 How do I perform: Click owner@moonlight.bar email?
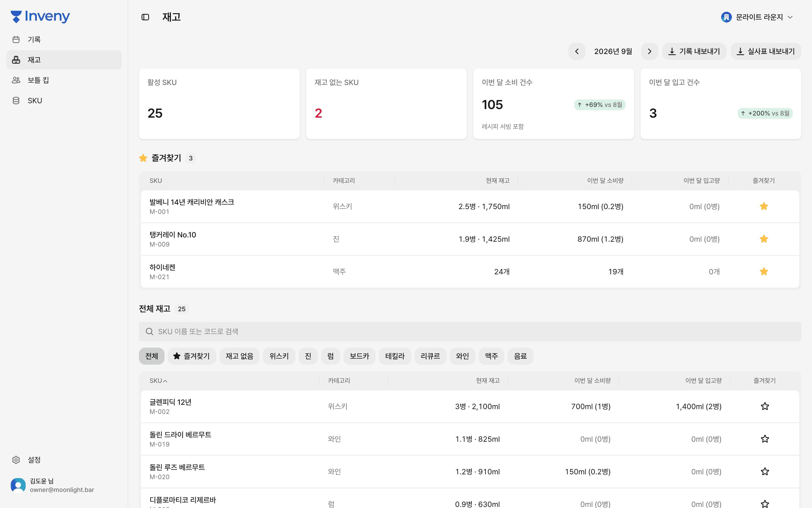62,490
